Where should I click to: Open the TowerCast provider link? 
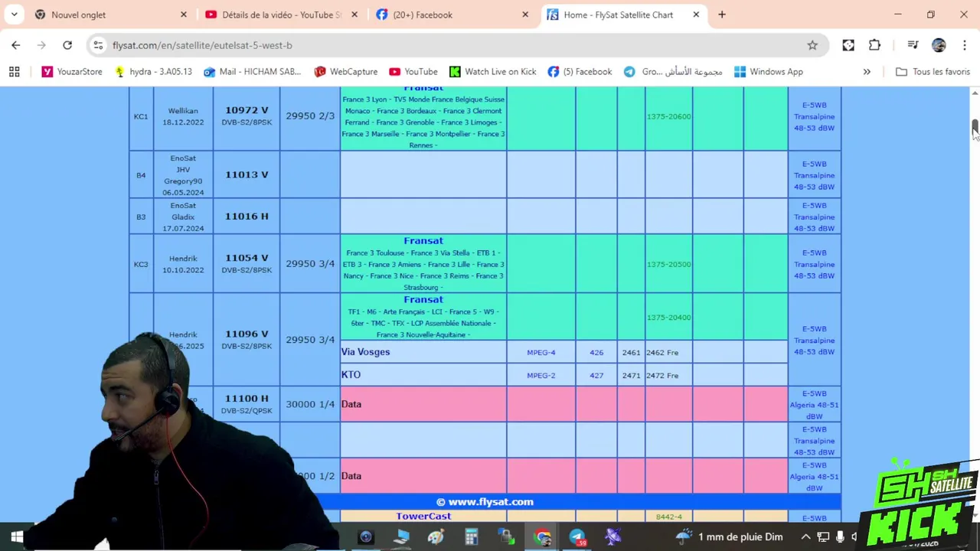(x=423, y=517)
